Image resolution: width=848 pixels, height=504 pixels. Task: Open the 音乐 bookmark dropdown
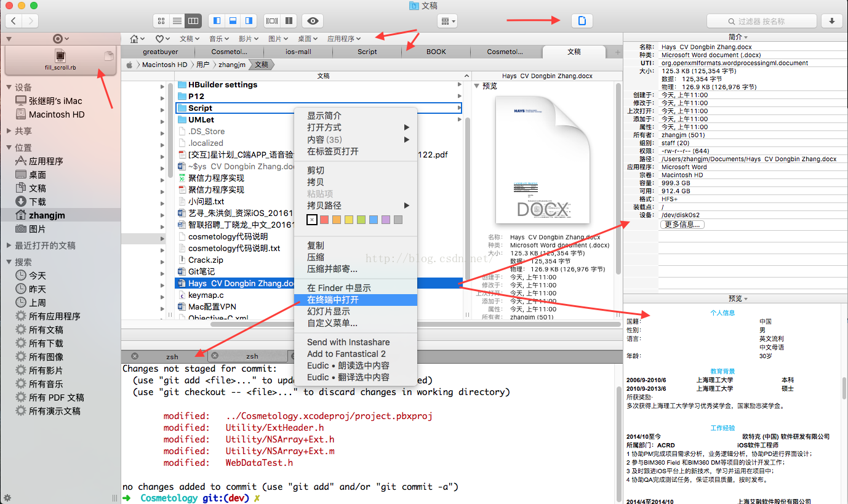(x=219, y=39)
